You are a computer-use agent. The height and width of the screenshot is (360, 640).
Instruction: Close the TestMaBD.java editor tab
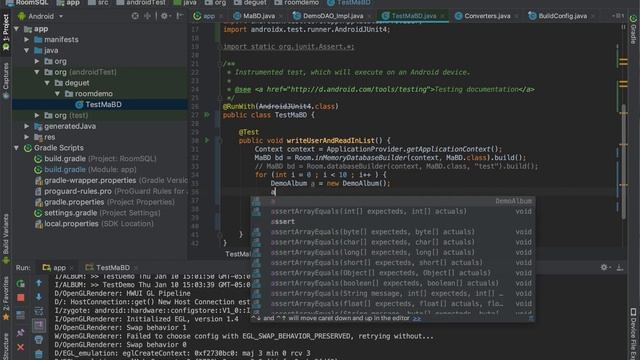click(x=442, y=16)
